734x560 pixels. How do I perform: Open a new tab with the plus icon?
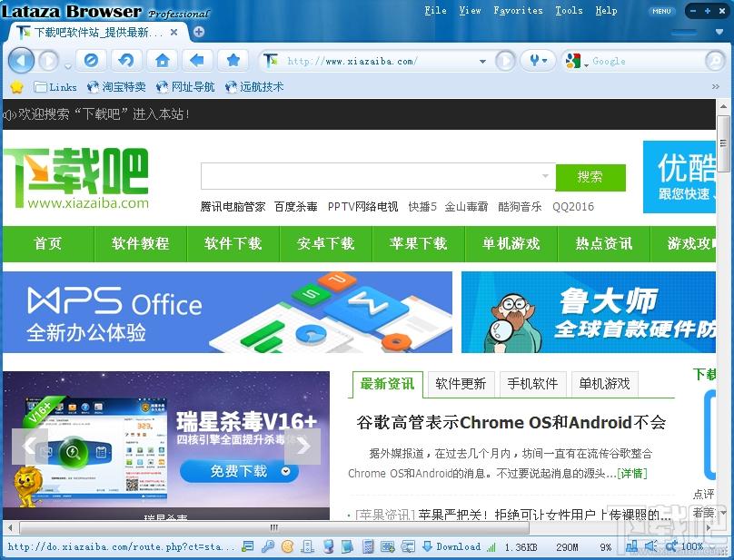199,32
